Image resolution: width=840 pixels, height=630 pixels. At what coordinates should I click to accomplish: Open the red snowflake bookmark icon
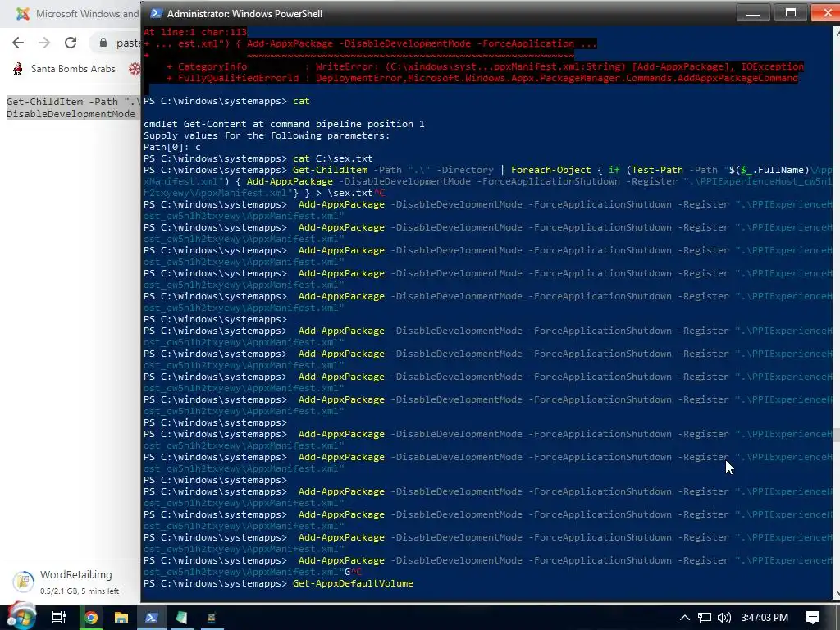tap(135, 69)
